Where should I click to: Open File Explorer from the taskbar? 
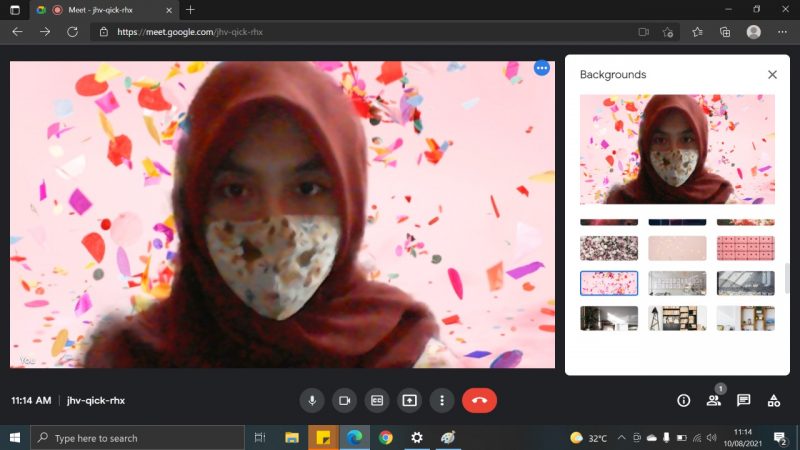(292, 438)
